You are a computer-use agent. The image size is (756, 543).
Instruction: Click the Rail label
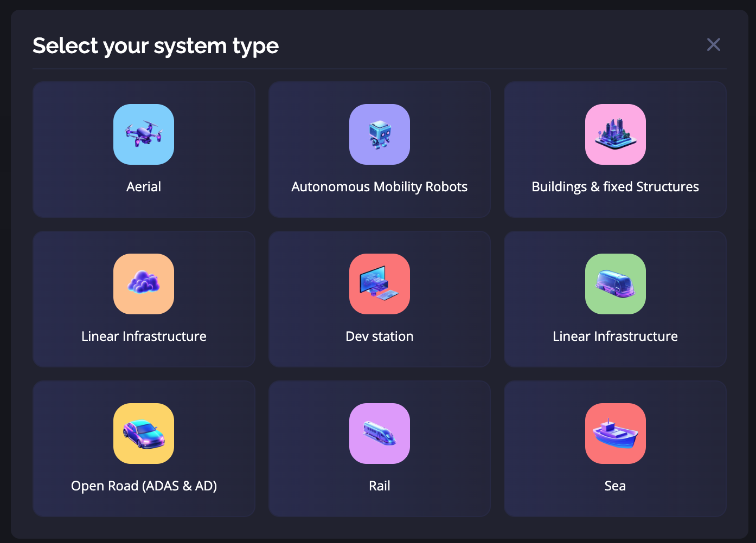tap(380, 486)
